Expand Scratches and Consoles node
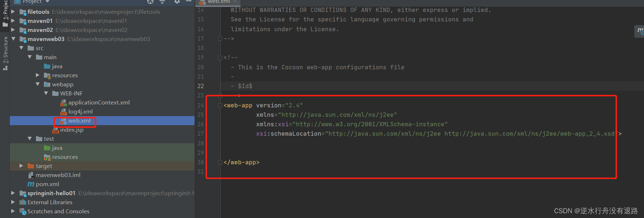This screenshot has height=218, width=644. point(13,211)
